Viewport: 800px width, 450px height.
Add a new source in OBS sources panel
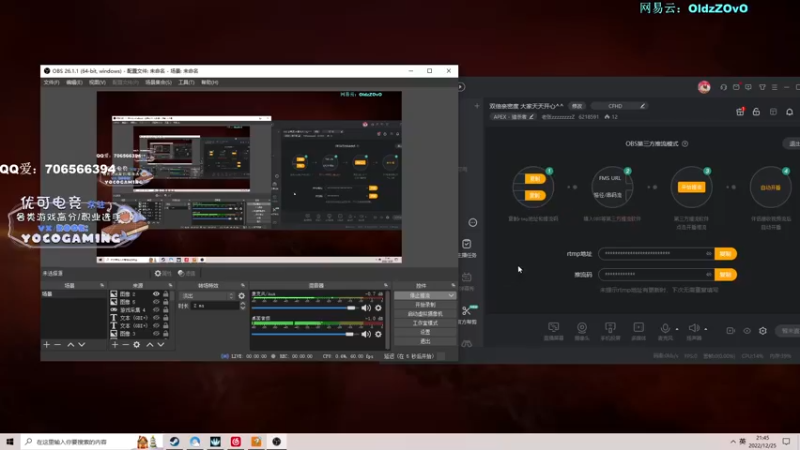115,345
